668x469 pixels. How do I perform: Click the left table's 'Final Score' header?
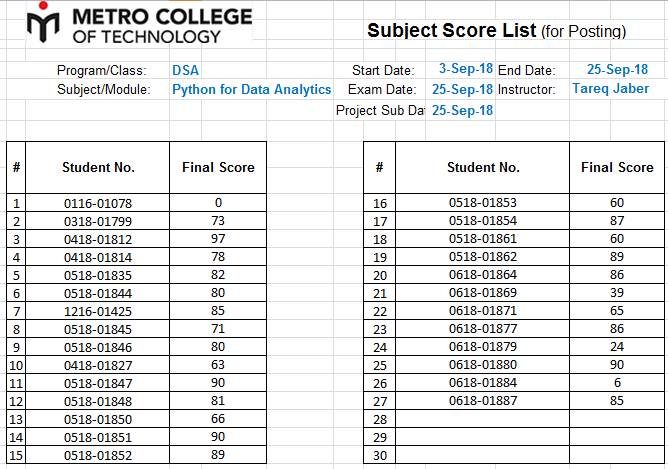point(218,167)
